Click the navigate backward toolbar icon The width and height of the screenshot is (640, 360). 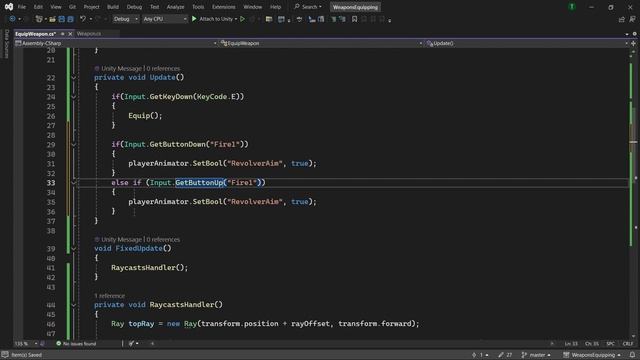coord(12,19)
